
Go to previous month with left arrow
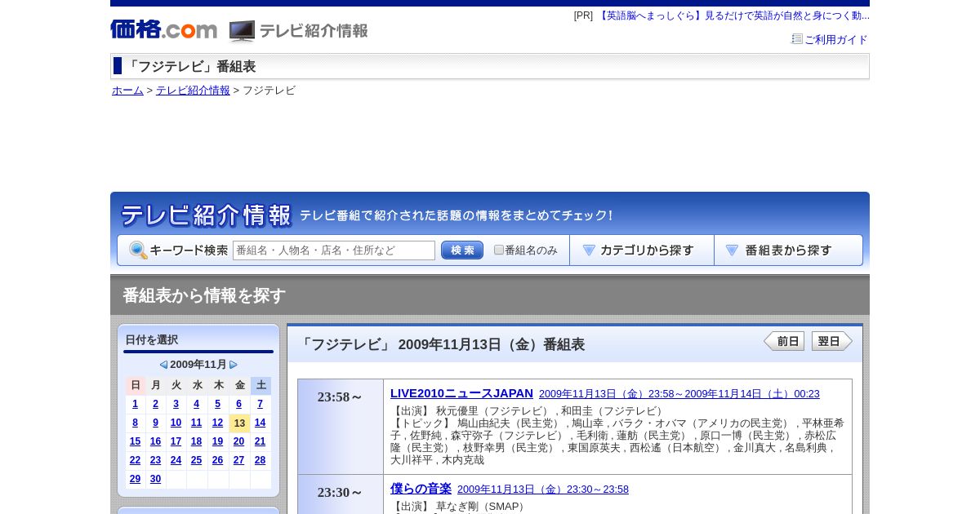pos(163,365)
